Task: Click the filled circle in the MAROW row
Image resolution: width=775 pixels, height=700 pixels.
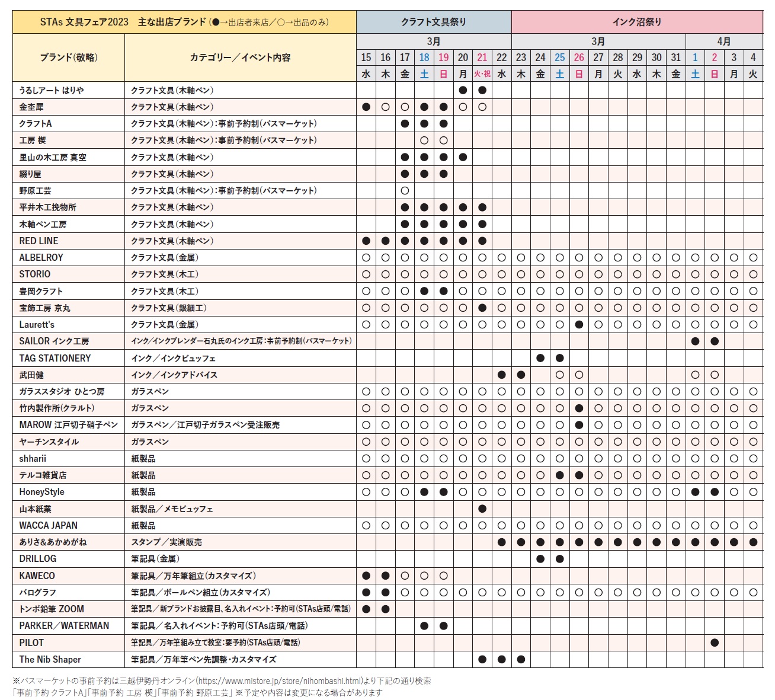Action: (x=579, y=425)
